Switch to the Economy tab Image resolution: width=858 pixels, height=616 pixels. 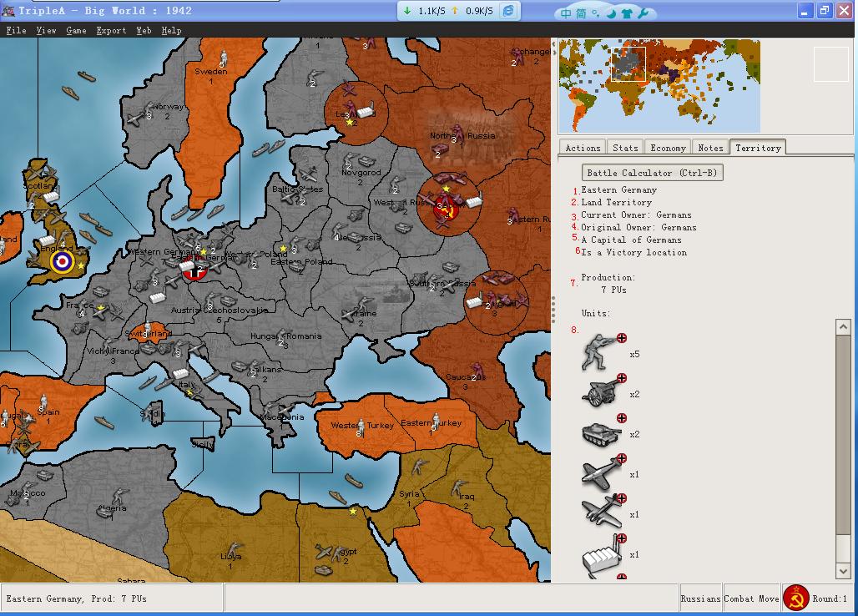click(668, 148)
